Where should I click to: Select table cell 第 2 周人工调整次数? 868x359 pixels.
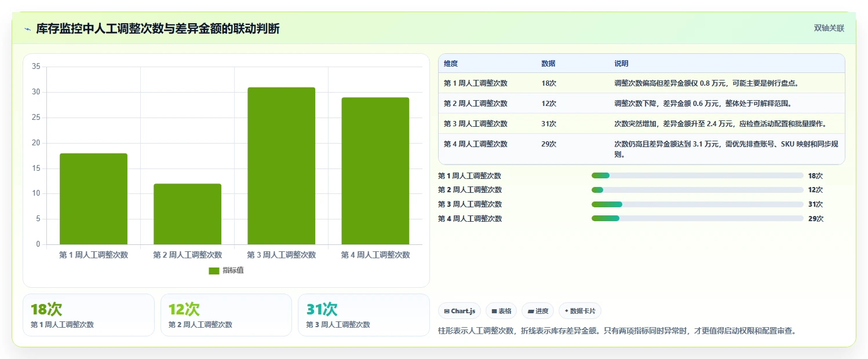tap(476, 104)
